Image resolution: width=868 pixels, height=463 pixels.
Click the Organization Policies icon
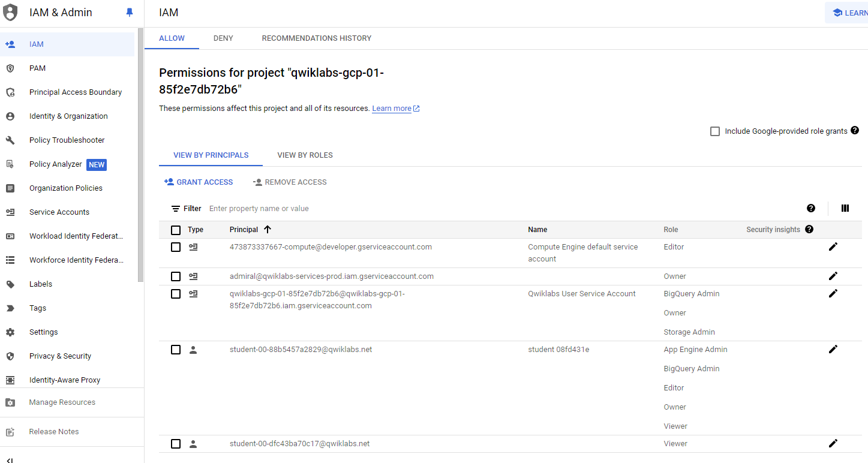pos(10,188)
